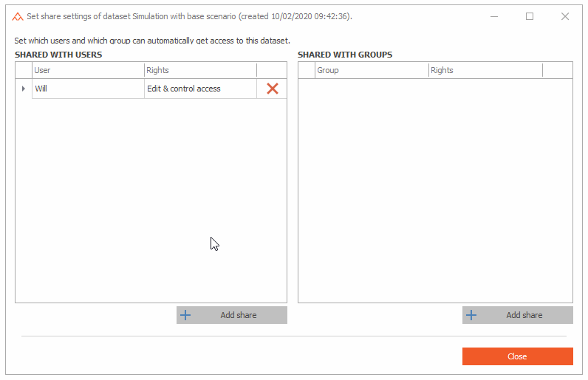Click blank header cell above the delete column

point(272,70)
